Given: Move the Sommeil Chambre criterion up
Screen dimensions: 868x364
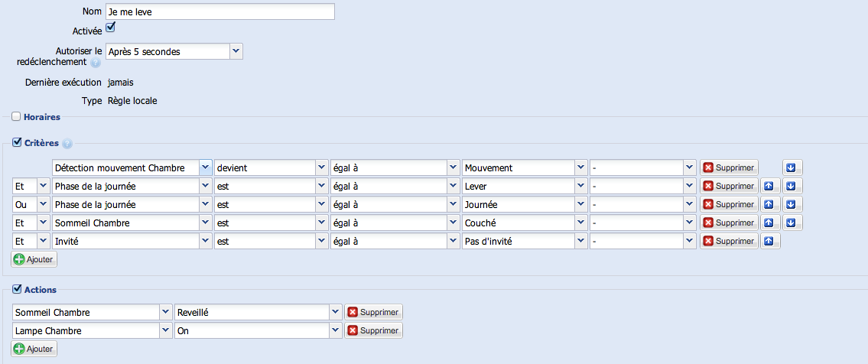Looking at the screenshot, I should [x=770, y=223].
